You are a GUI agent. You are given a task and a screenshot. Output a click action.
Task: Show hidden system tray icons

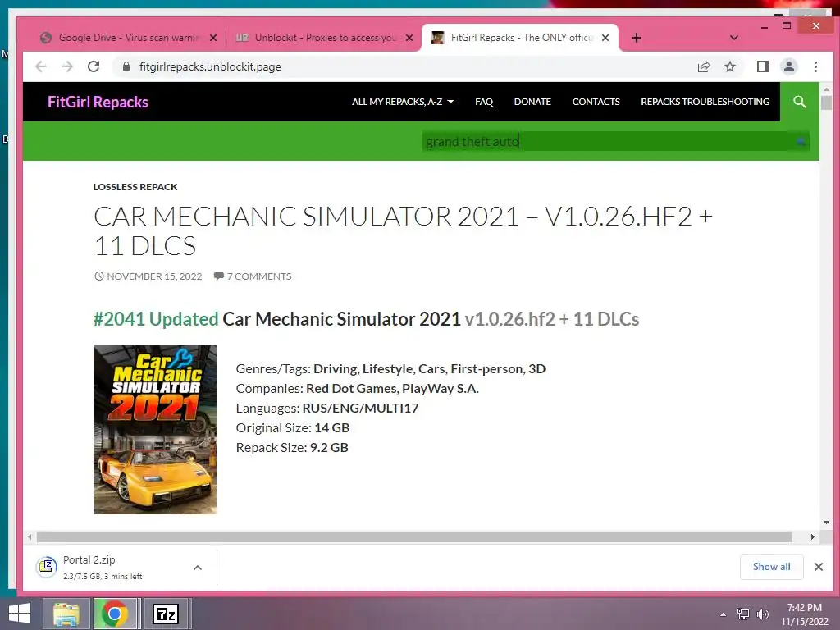tap(724, 614)
